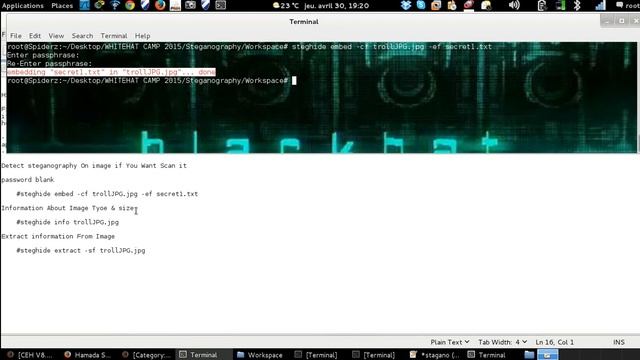Click the Ln 16, Col 1 status indicator

[x=554, y=342]
